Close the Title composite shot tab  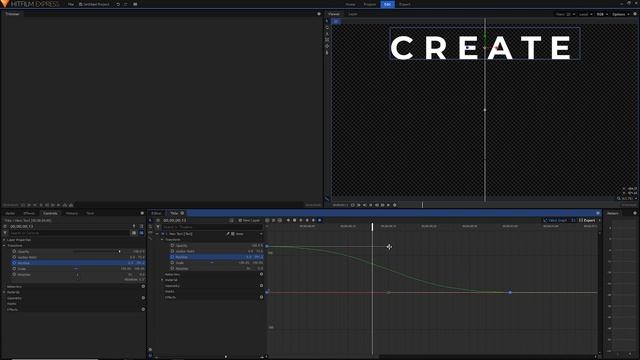(182, 213)
